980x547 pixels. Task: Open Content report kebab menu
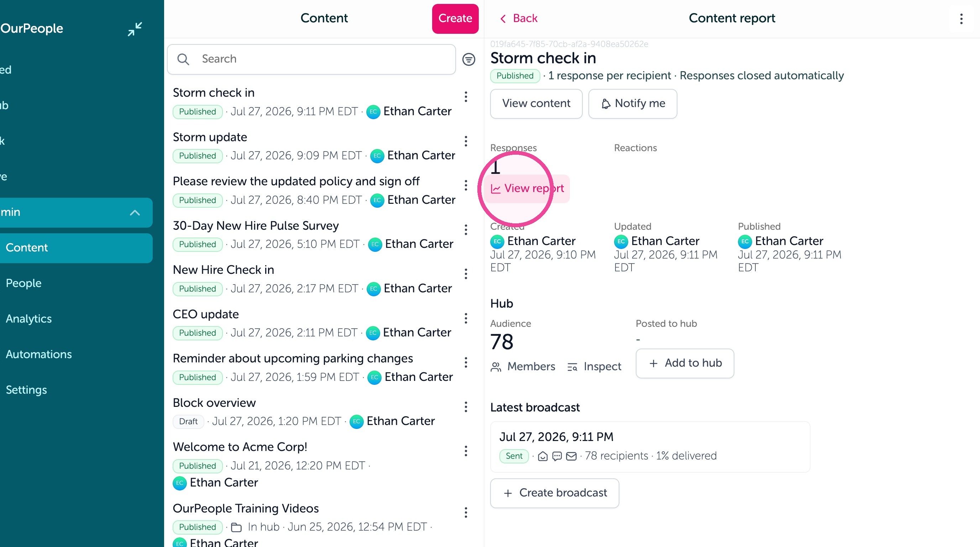[x=961, y=18]
